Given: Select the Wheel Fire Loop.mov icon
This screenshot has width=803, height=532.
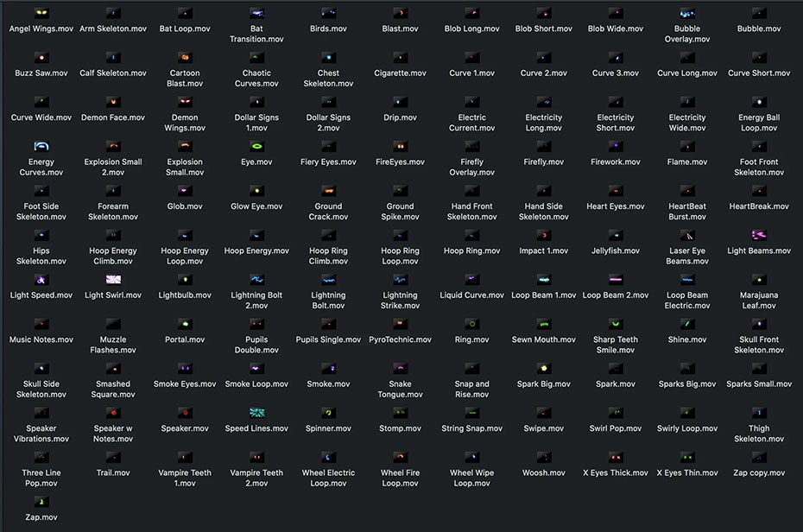Looking at the screenshot, I should (x=400, y=457).
